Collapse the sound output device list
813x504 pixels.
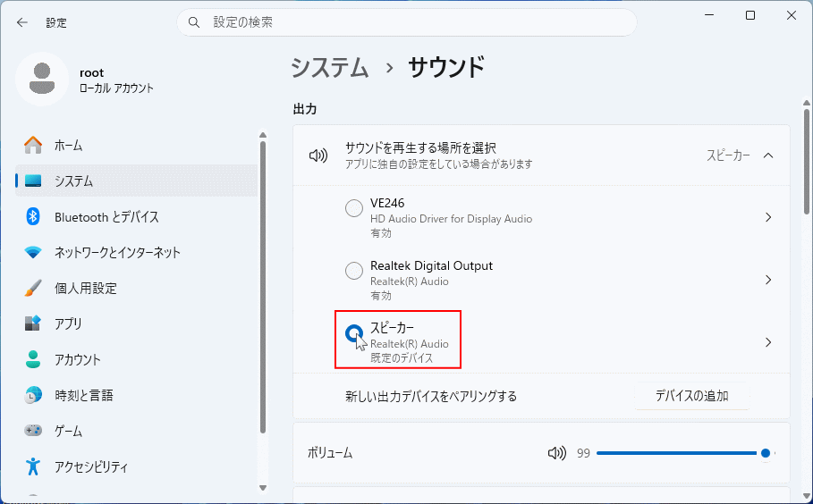[768, 155]
